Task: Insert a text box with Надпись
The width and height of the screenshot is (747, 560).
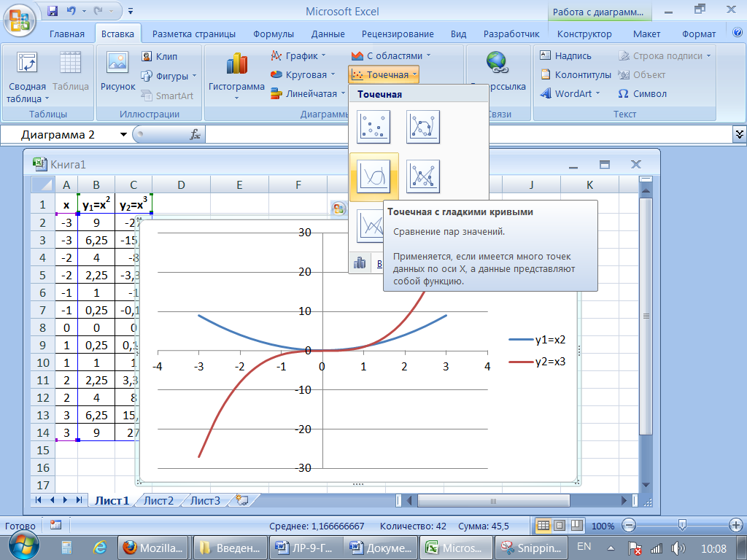Action: tap(566, 55)
